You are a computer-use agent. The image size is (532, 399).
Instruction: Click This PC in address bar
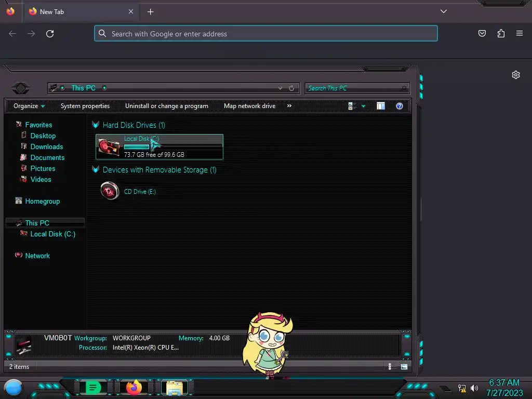(x=83, y=88)
